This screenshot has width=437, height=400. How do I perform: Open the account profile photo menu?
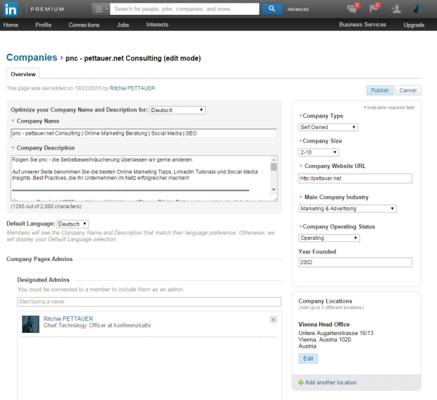point(417,9)
